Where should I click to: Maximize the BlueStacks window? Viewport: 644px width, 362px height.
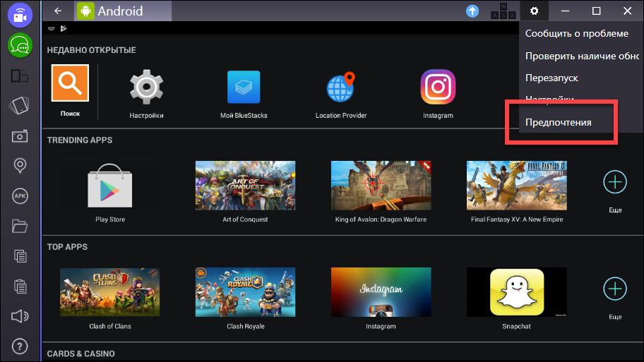point(597,11)
